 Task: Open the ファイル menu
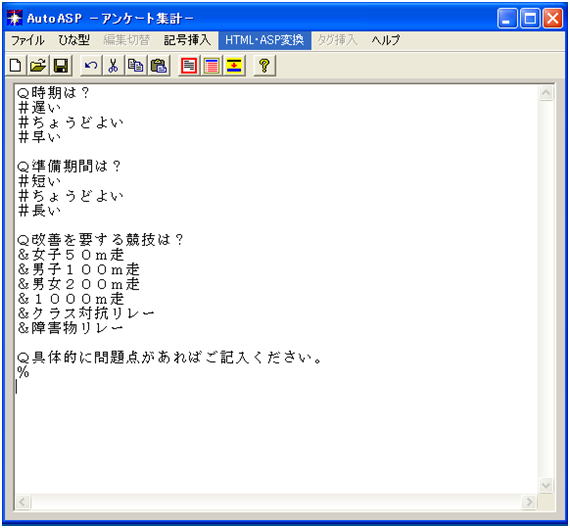pyautogui.click(x=28, y=40)
